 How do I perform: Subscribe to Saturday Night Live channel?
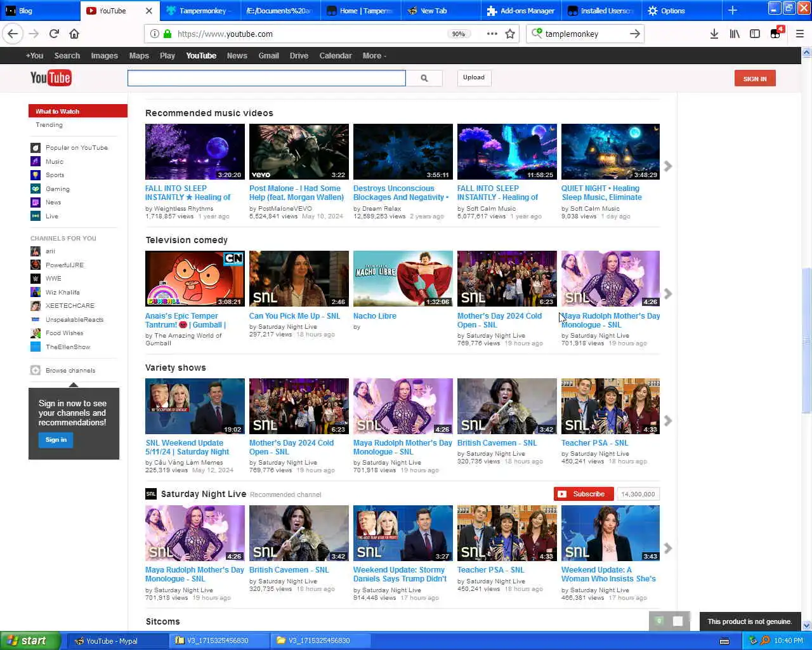tap(584, 494)
